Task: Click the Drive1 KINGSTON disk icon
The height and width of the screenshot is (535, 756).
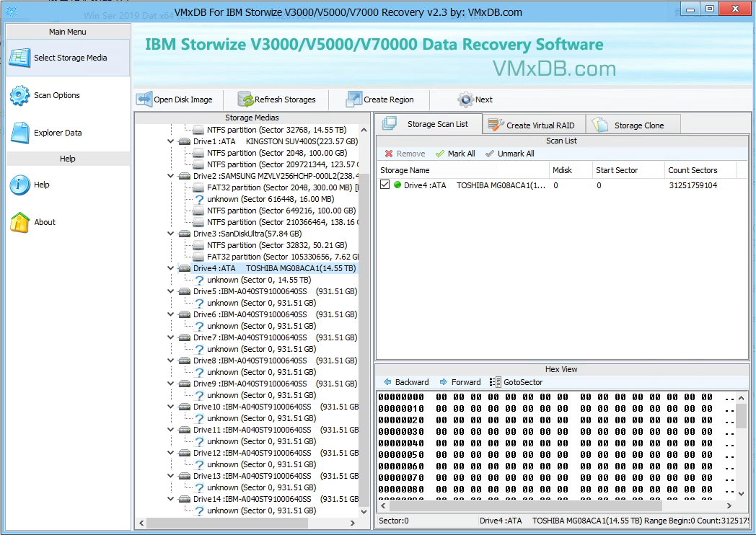Action: pyautogui.click(x=184, y=142)
